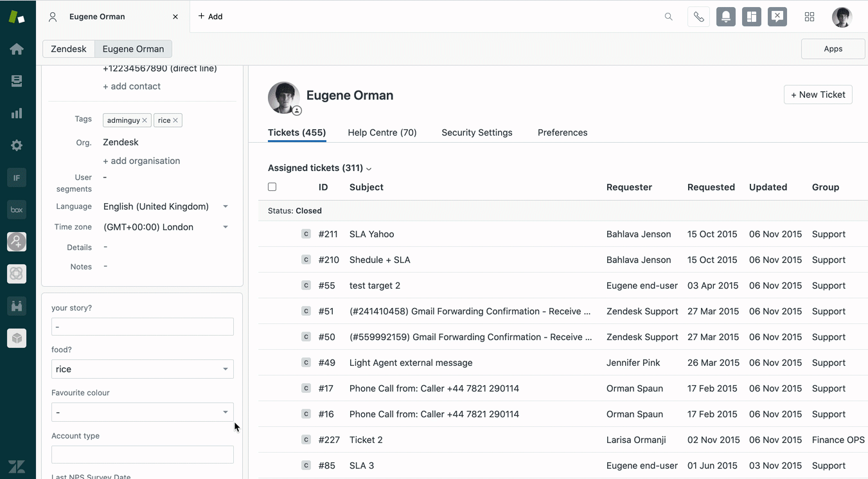Click the New Ticket button

(x=818, y=95)
